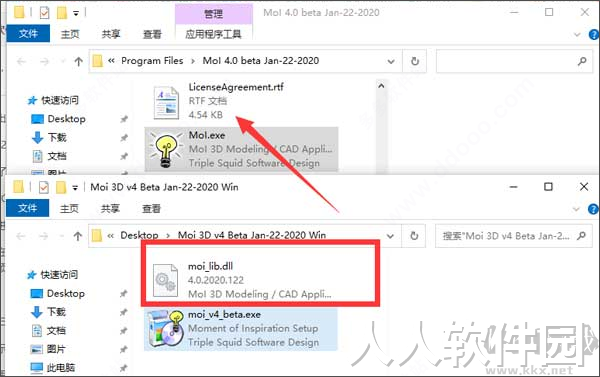Click the new folder icon in the Moi 3D v4 Beta Win title bar
This screenshot has width=600, height=377.
(x=61, y=188)
